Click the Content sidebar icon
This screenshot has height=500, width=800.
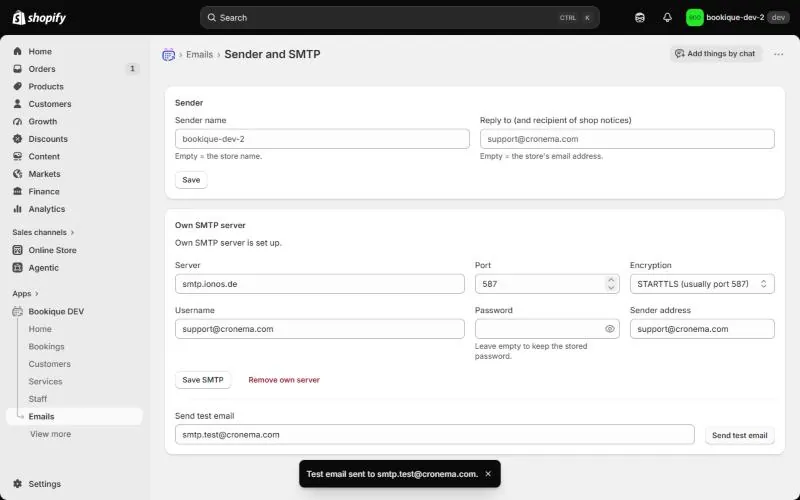[18, 156]
